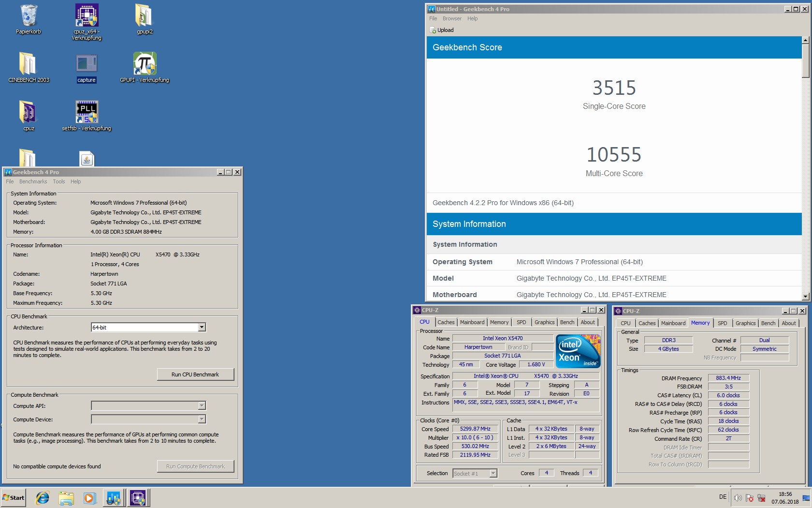The width and height of the screenshot is (812, 508).
Task: Expand the Compute Device dropdown
Action: [202, 419]
